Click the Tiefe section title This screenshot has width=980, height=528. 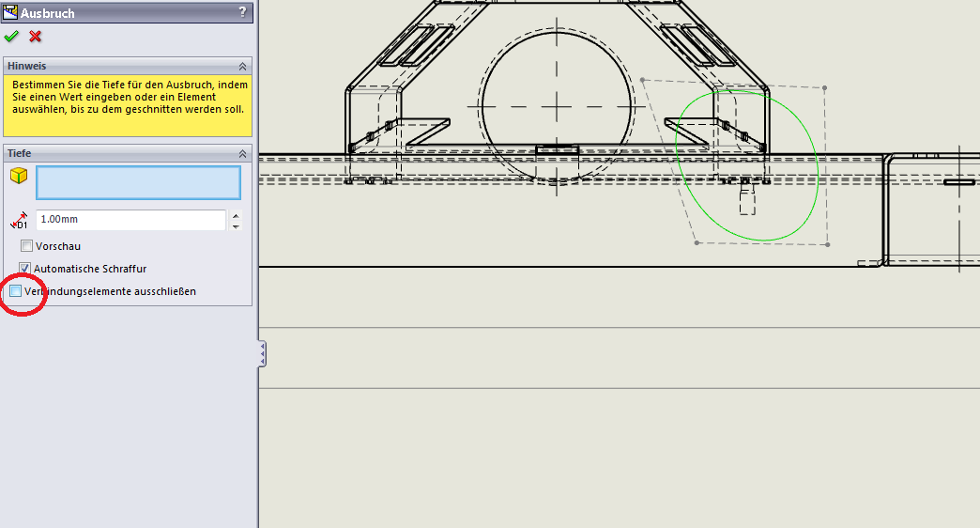pyautogui.click(x=20, y=153)
